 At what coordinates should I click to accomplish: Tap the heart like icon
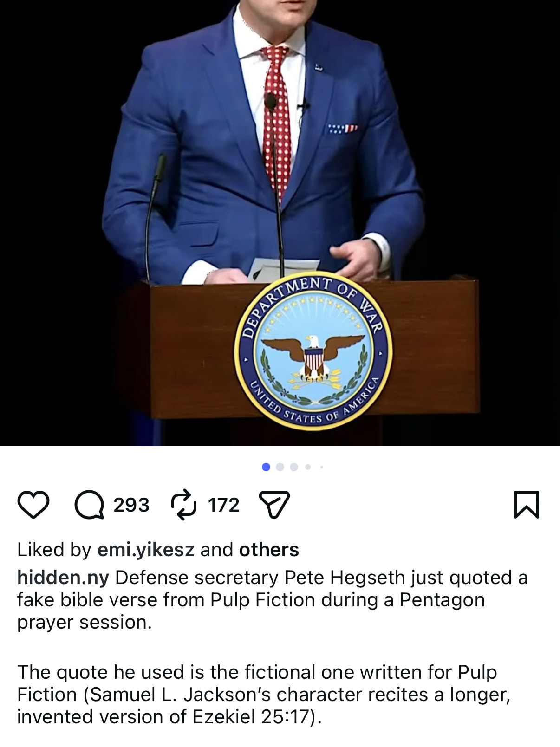pyautogui.click(x=33, y=504)
